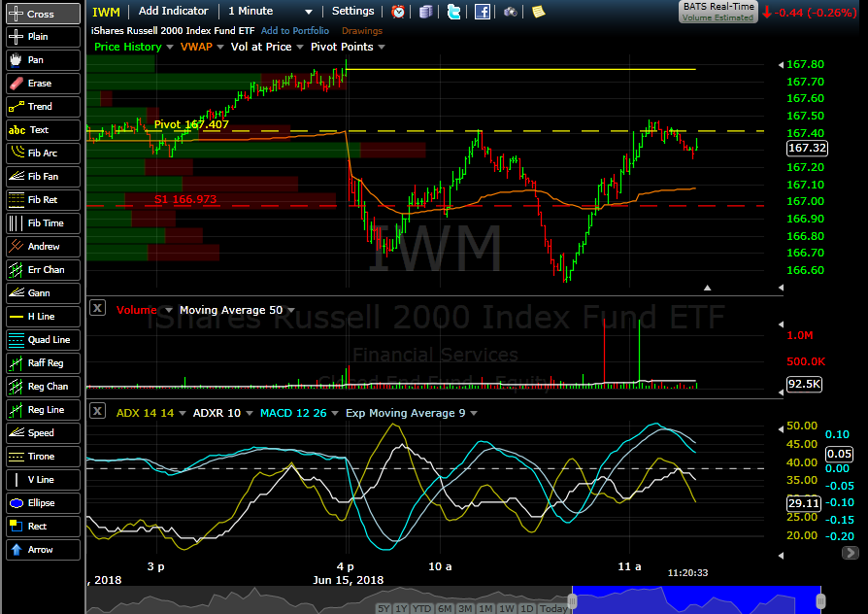
Task: Open the Add Indicator menu
Action: 173,12
